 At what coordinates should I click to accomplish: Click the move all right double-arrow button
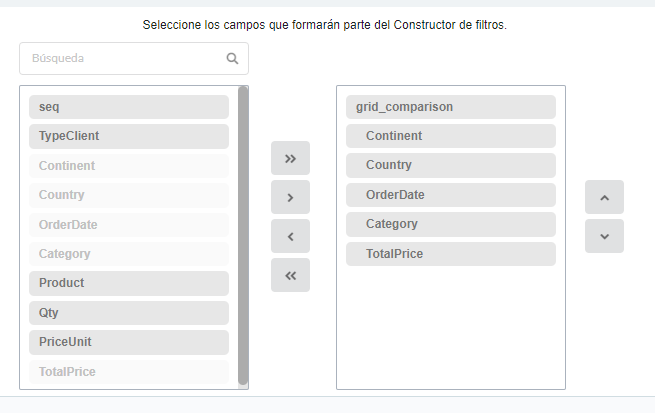tap(290, 158)
